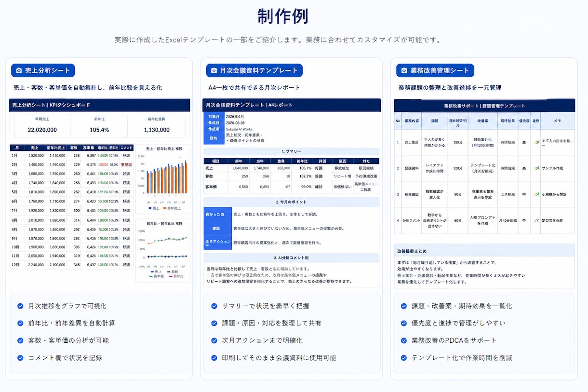Click the checkmark icon next to 印刷してそのまま会議資料に使用可能
This screenshot has height=392, width=588.
pos(214,358)
